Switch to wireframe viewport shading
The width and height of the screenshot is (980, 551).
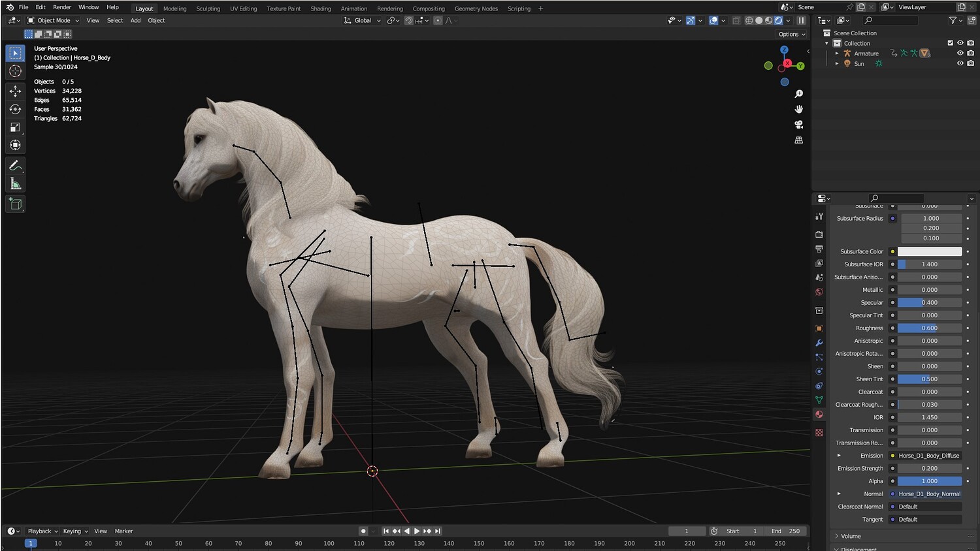click(749, 21)
